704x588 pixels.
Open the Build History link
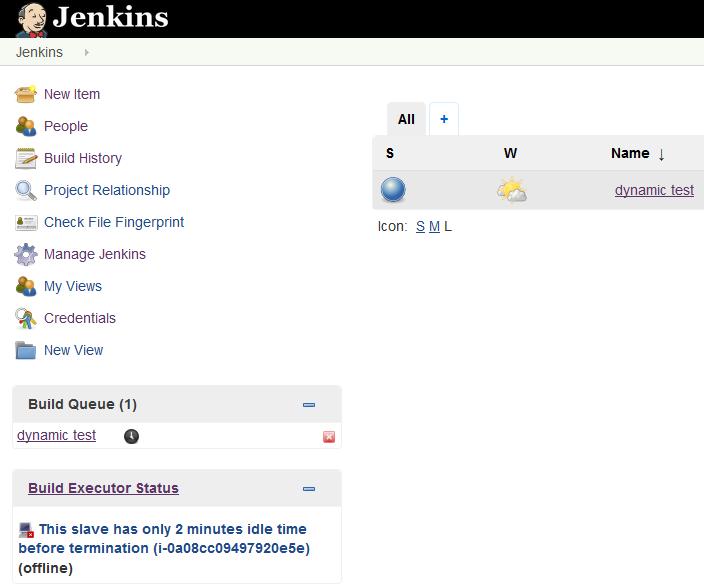coord(83,158)
